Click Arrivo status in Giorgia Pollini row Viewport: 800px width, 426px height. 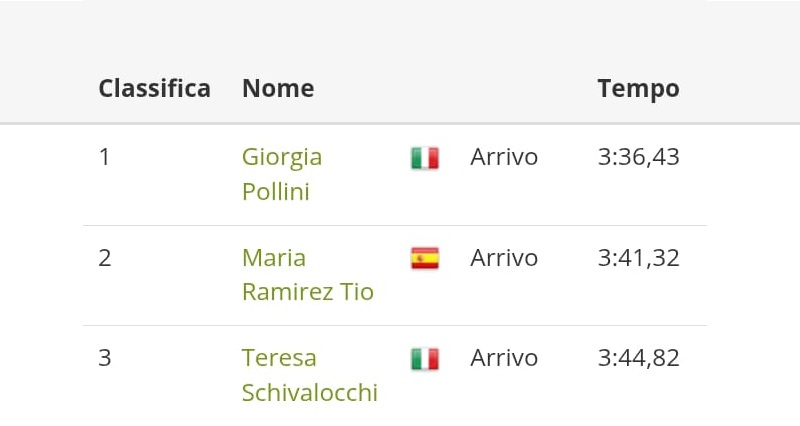pyautogui.click(x=504, y=157)
